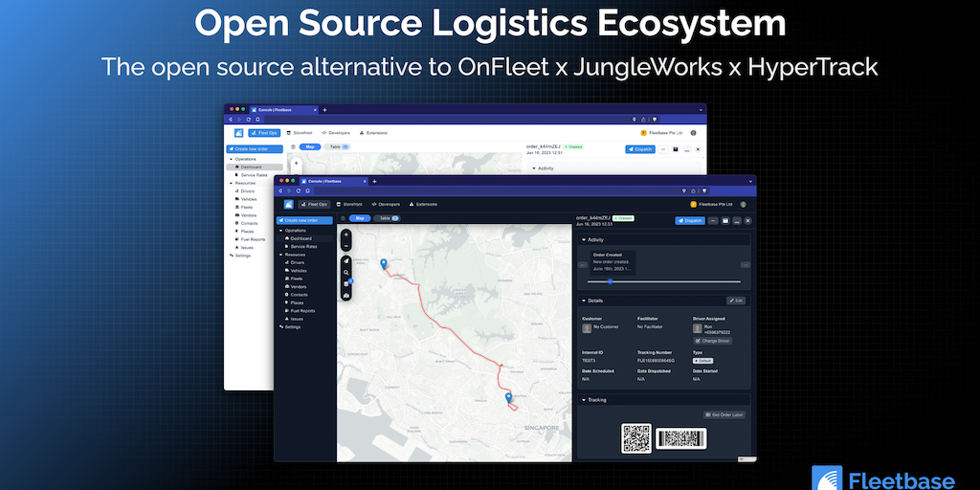Screen dimensions: 980x490
Task: Open Developers in the dark window navbar
Action: point(386,205)
